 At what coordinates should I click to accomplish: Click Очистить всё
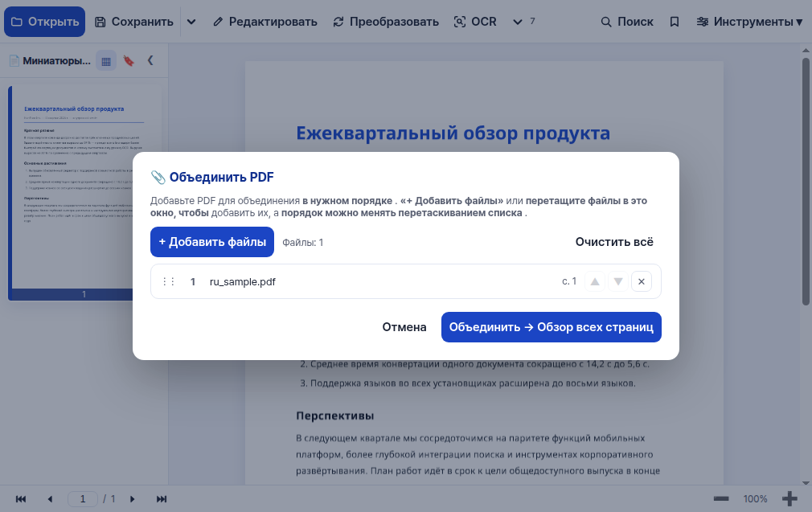coord(614,242)
